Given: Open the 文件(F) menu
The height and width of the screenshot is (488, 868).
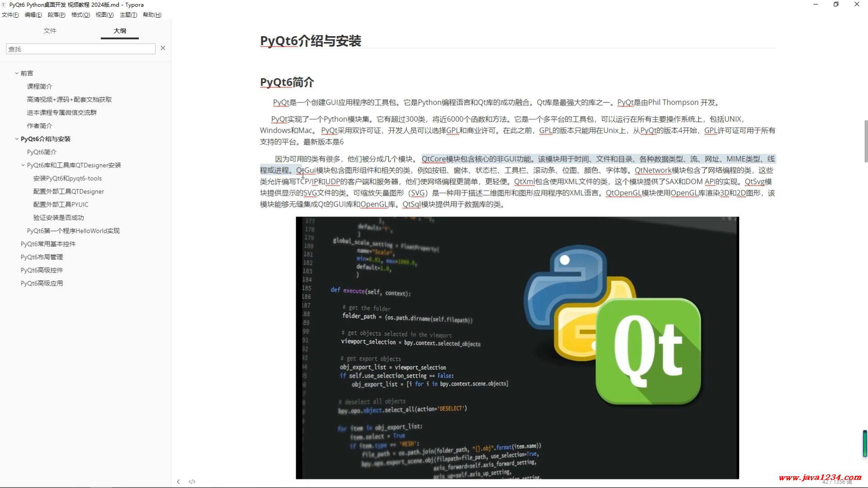Looking at the screenshot, I should pos(10,15).
